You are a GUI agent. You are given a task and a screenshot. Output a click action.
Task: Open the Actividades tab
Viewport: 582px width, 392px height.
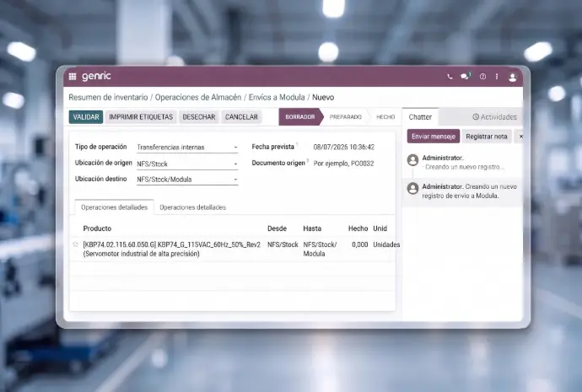494,117
